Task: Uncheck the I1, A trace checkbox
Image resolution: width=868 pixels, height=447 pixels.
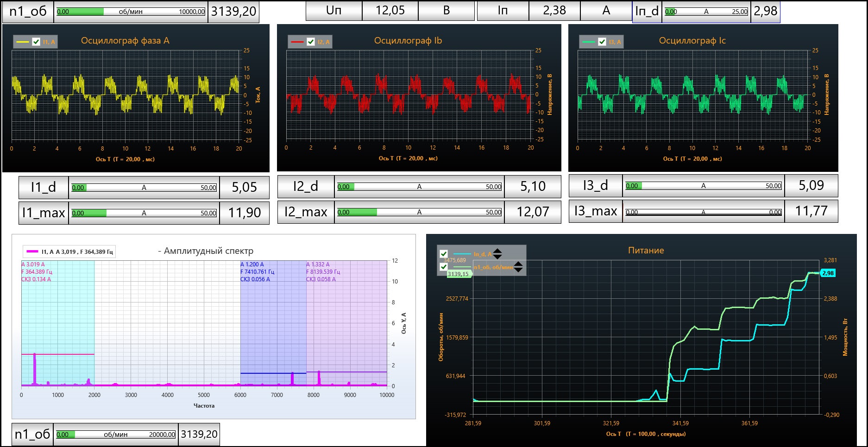Action: [x=36, y=42]
